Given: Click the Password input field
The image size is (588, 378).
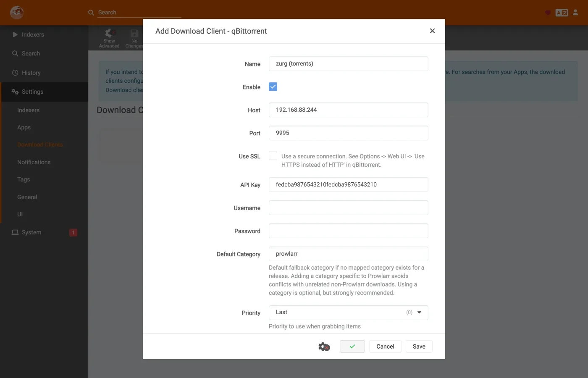Looking at the screenshot, I should coord(349,231).
